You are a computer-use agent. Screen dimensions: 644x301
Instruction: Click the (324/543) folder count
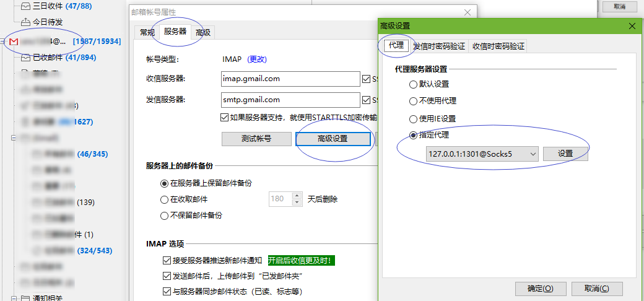pos(95,250)
